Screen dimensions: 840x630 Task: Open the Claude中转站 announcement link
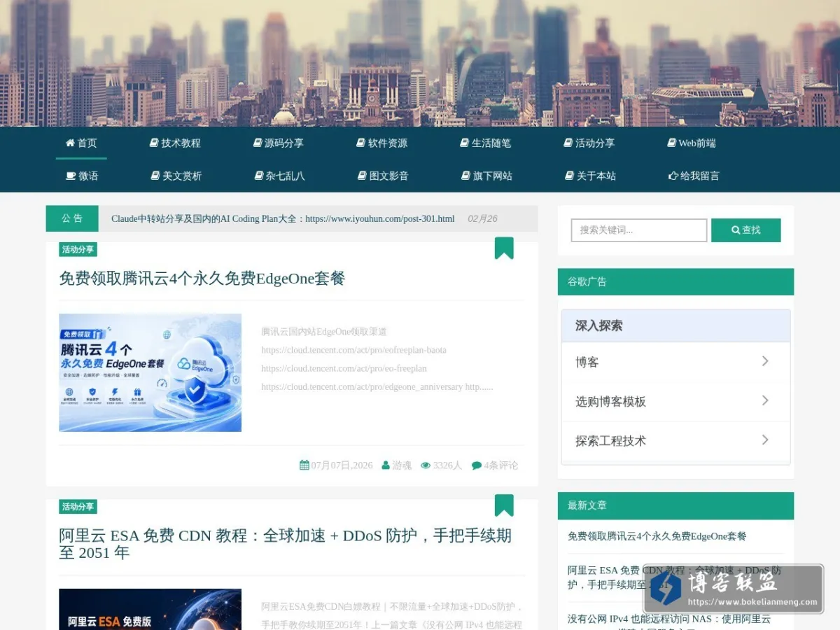(283, 218)
